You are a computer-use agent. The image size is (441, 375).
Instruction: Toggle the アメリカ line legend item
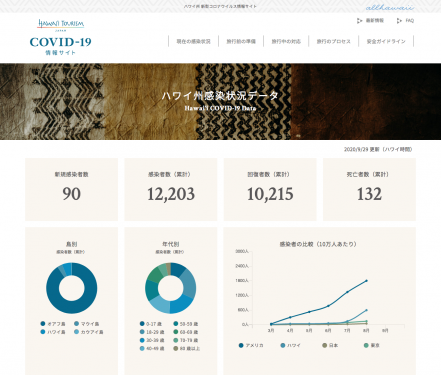coord(251,345)
